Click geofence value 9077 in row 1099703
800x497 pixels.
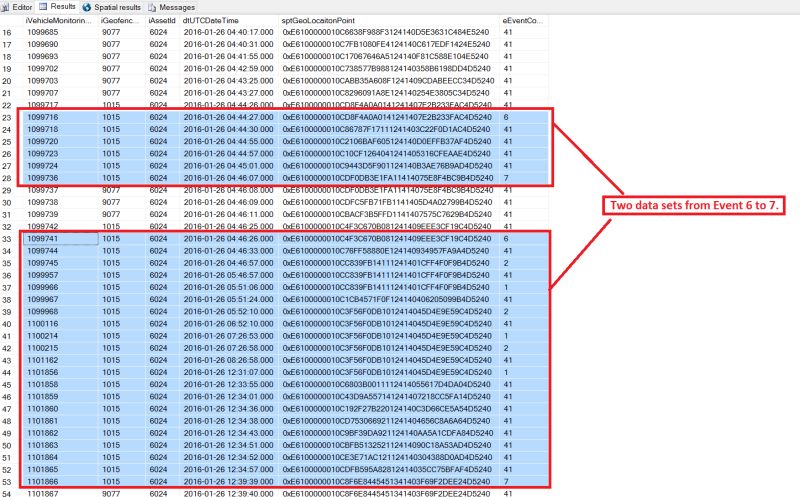coord(111,81)
